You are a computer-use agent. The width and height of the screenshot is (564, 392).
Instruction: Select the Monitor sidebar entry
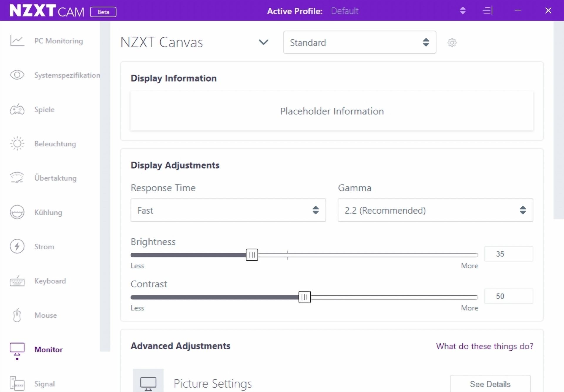coord(48,349)
